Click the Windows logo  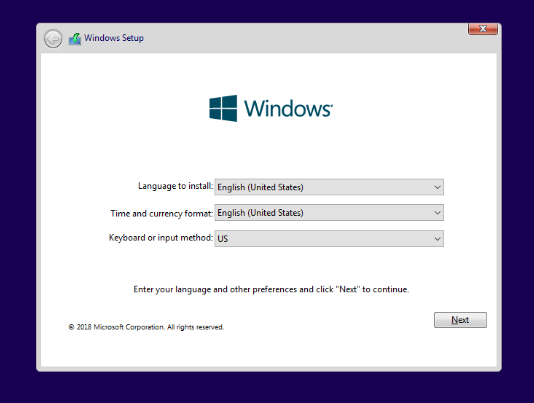click(223, 108)
